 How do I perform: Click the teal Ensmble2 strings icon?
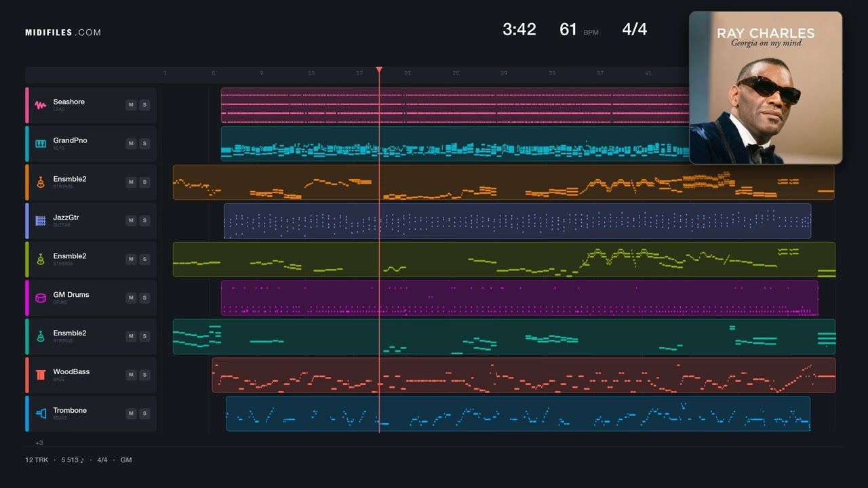point(41,337)
